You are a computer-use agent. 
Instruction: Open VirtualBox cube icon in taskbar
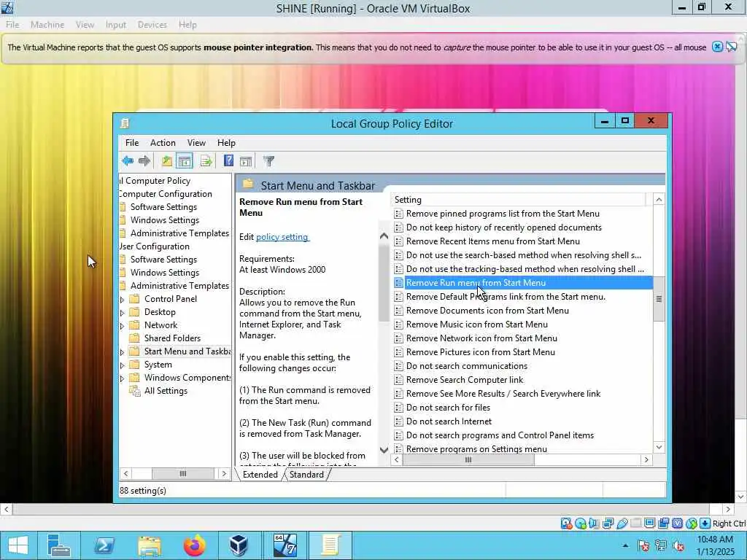click(x=239, y=545)
